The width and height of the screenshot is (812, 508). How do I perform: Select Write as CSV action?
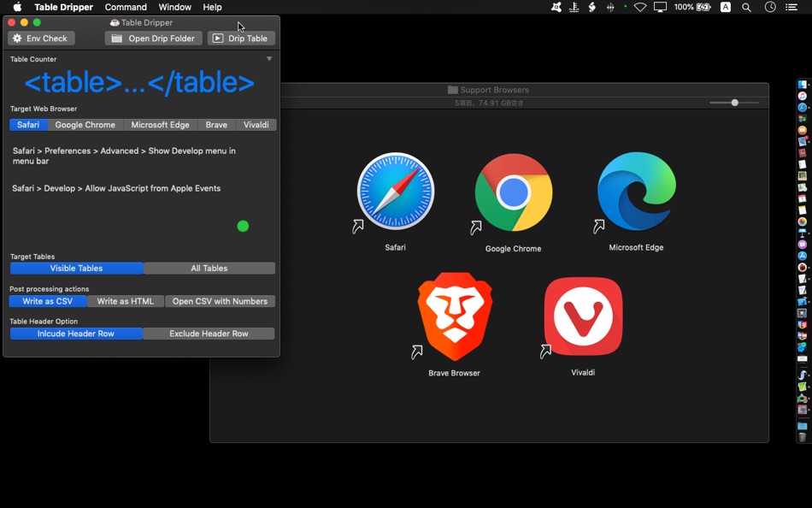coord(48,301)
